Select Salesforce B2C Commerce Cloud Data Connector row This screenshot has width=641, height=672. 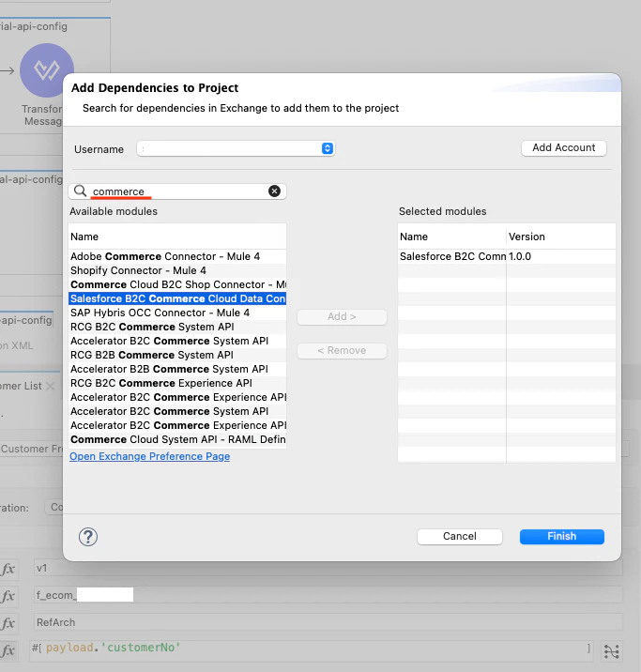(x=177, y=298)
